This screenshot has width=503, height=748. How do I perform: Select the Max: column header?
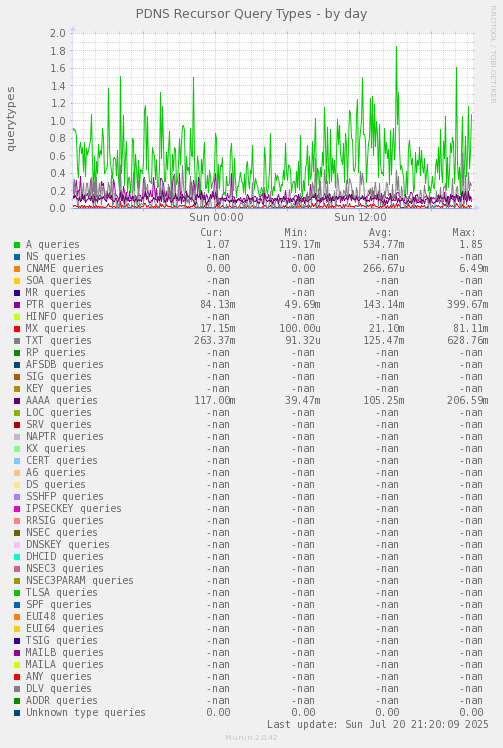(464, 232)
